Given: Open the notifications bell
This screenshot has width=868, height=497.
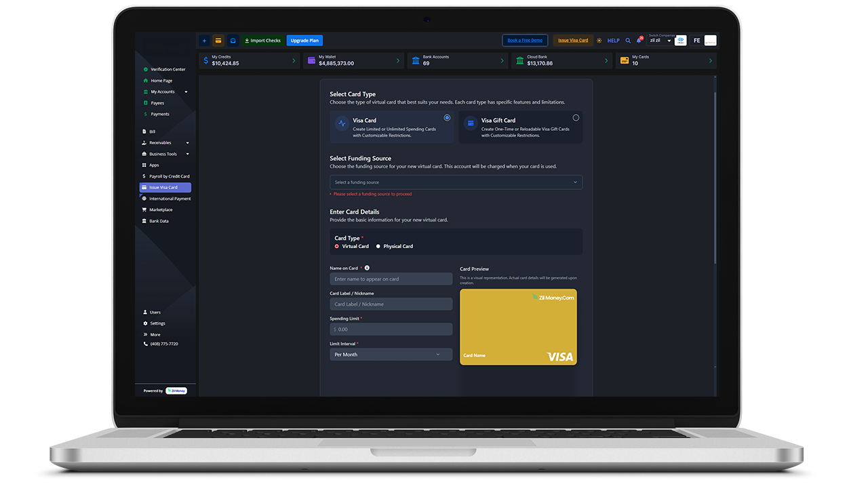Looking at the screenshot, I should [637, 40].
